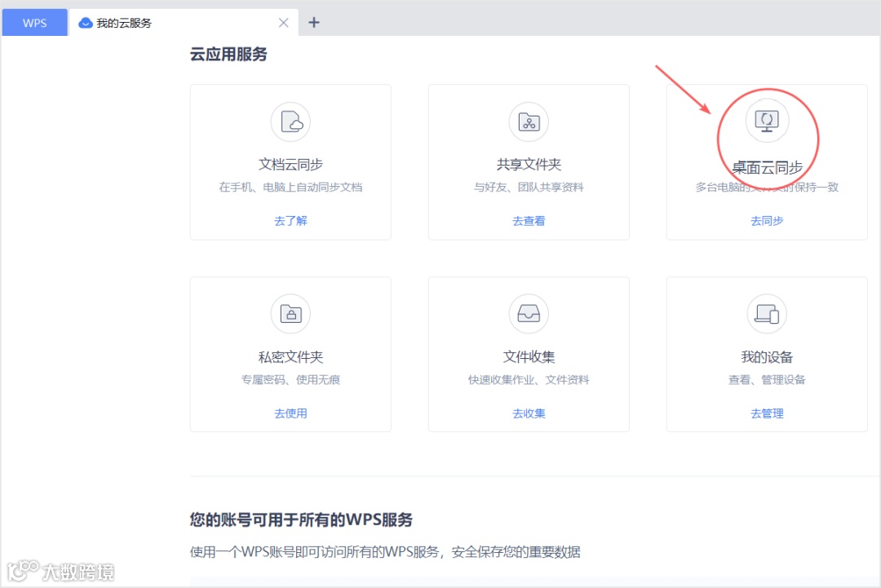Click description 专属密码、使用无痕
Viewport: 881px width, 588px height.
290,380
